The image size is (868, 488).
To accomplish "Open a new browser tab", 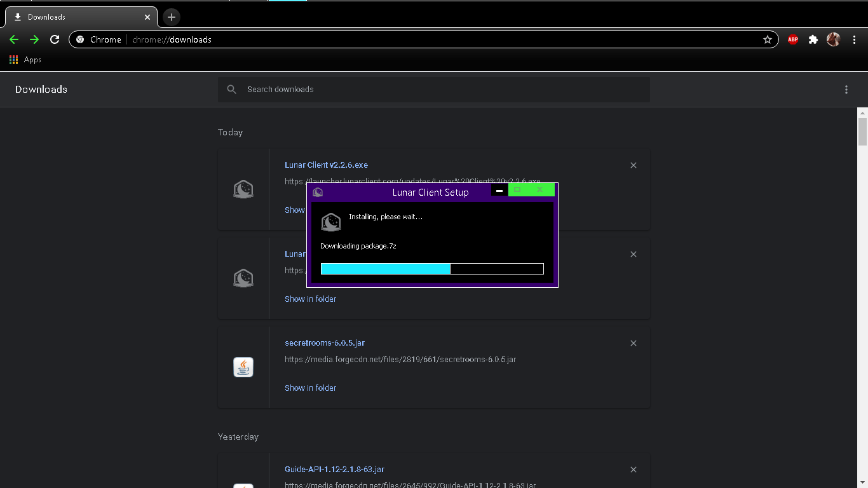I will point(171,17).
